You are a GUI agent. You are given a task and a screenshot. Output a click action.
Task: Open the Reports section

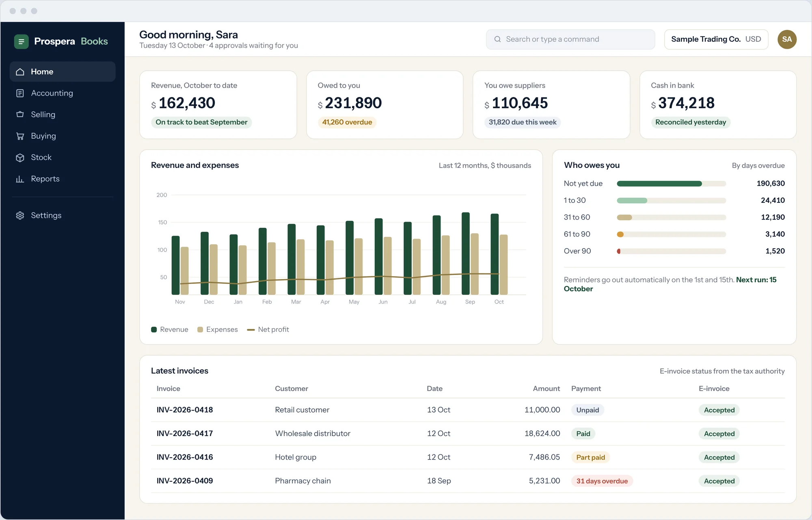coord(63,179)
